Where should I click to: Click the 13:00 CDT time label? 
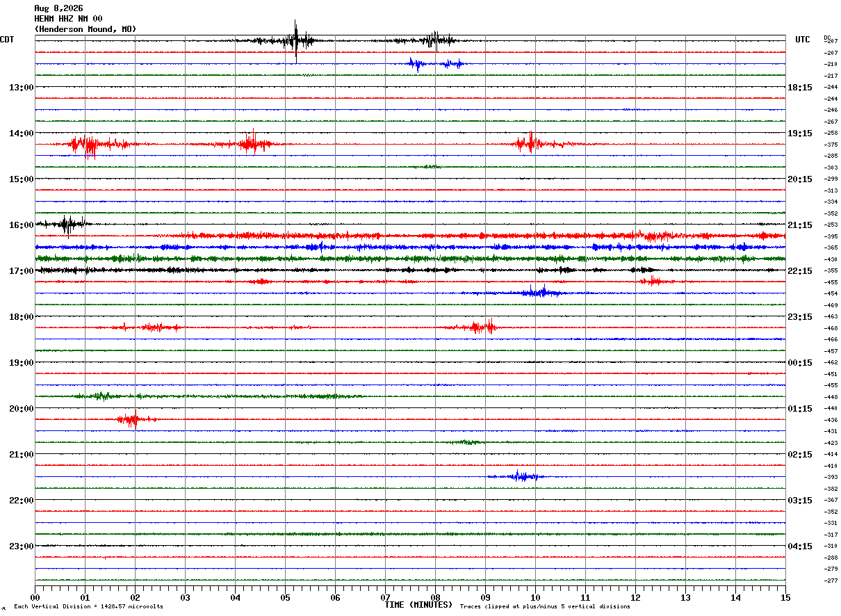tap(21, 88)
